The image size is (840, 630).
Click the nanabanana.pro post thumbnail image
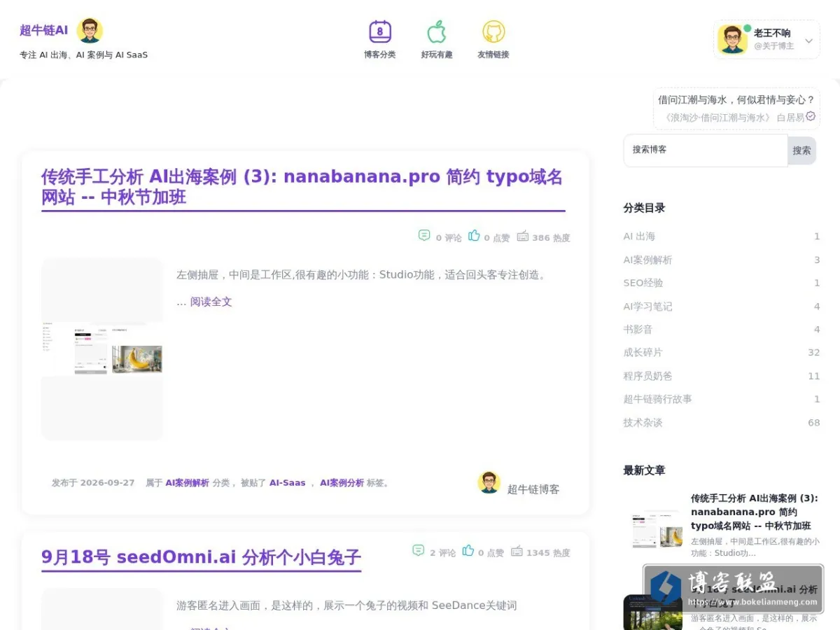[102, 349]
